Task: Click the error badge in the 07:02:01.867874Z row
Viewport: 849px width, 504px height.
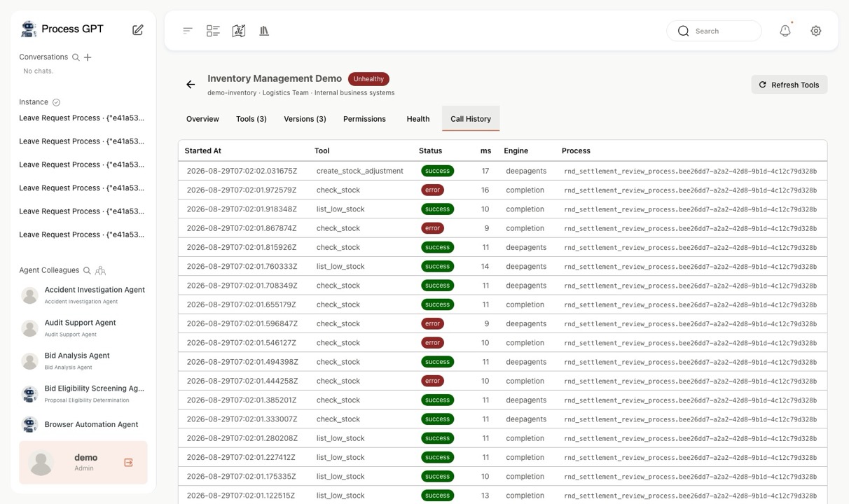Action: point(433,228)
